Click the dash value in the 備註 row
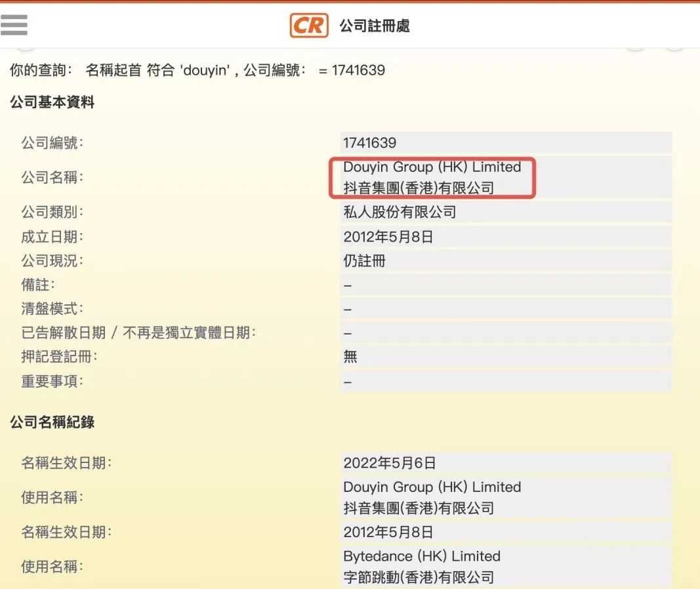Viewport: 700px width, 589px height. click(348, 285)
